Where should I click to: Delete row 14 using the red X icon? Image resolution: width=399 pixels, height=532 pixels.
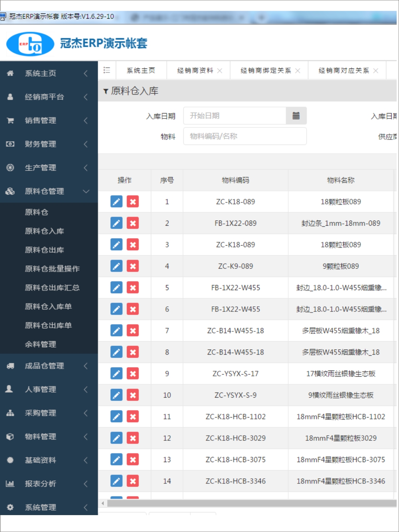[x=133, y=481]
